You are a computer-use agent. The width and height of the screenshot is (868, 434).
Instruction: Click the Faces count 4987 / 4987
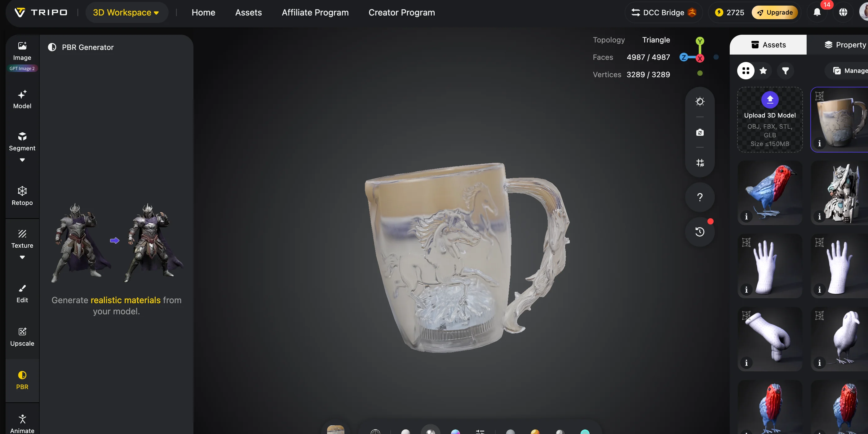(x=648, y=57)
